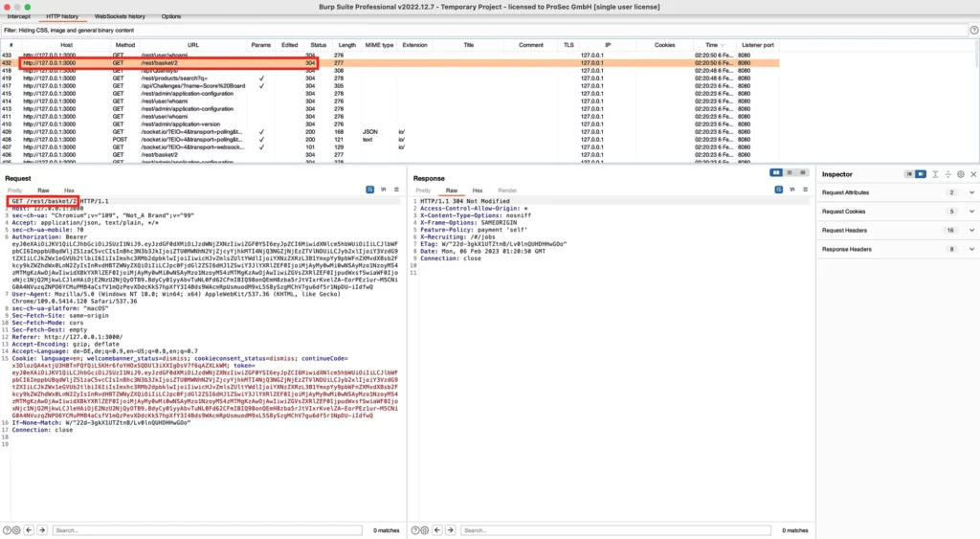Go to previous request search match

(29, 530)
